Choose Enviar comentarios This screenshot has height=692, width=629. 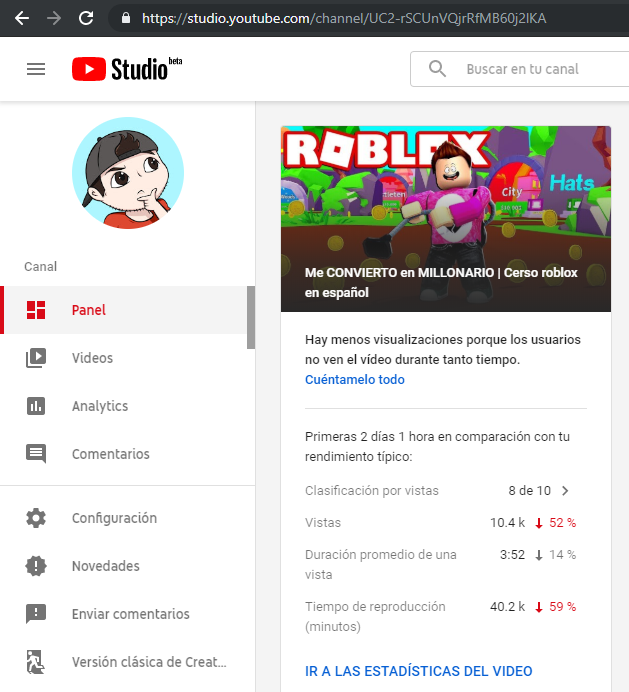pyautogui.click(x=131, y=614)
